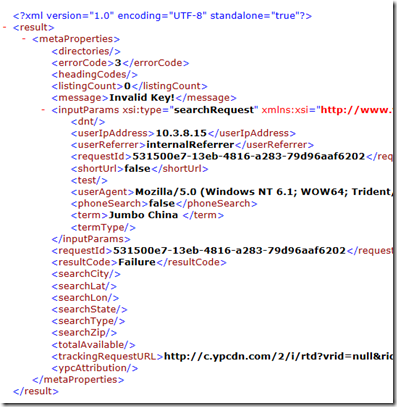Select the term Jumbo China
This screenshot has height=407, width=397.
click(143, 215)
